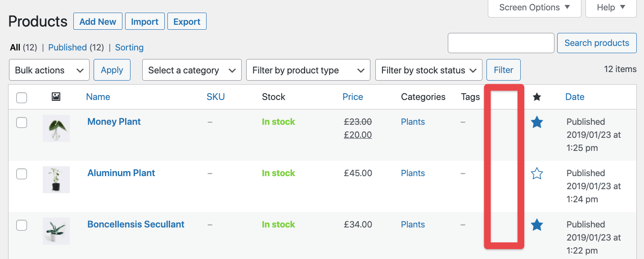Open the Aluminum Plant product thumbnail
This screenshot has width=644, height=259.
(x=56, y=180)
